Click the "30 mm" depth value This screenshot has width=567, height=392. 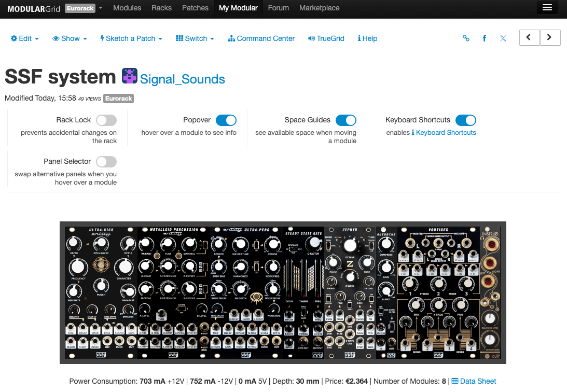click(308, 381)
